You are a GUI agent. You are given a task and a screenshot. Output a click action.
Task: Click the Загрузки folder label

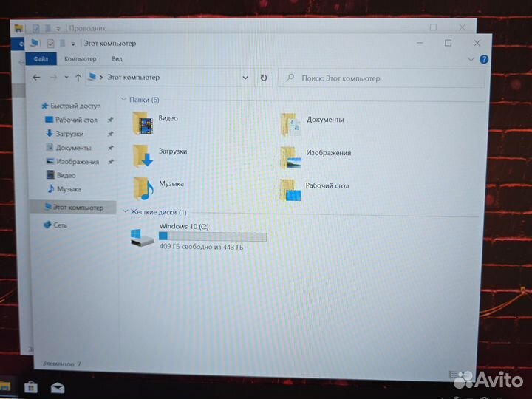point(173,151)
